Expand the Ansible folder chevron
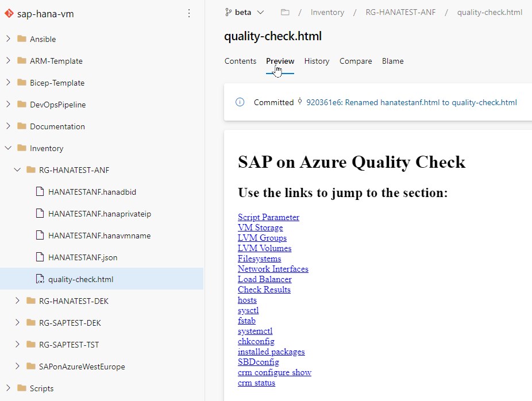The height and width of the screenshot is (401, 532). [x=8, y=38]
